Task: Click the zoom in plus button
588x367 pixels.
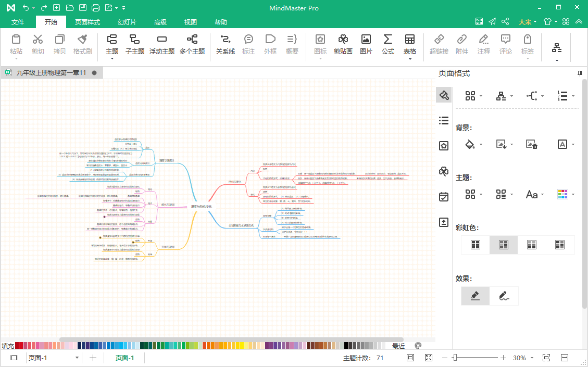Action: tap(503, 358)
